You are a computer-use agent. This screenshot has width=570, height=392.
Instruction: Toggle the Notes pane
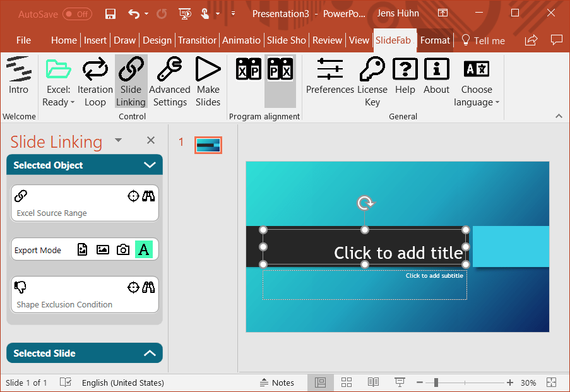277,383
